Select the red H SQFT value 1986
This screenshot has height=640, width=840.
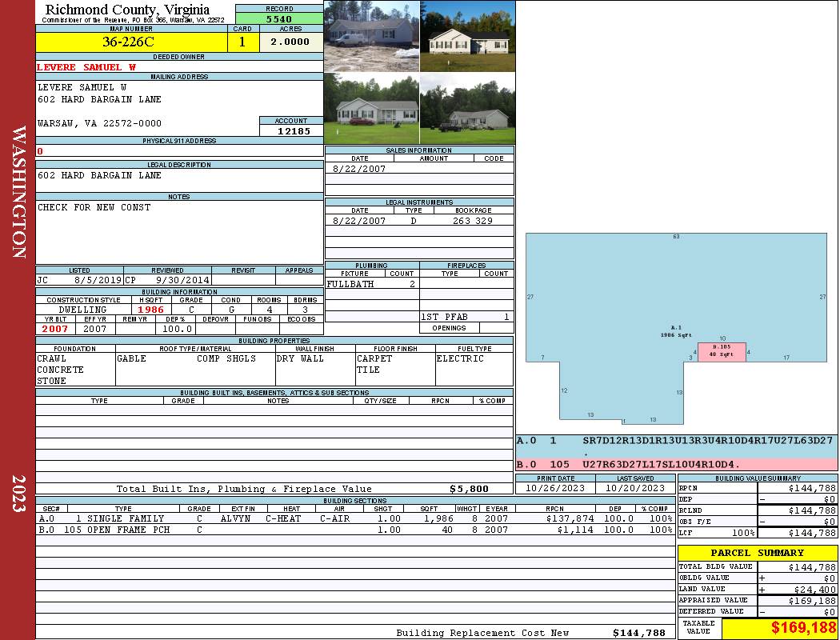(150, 310)
